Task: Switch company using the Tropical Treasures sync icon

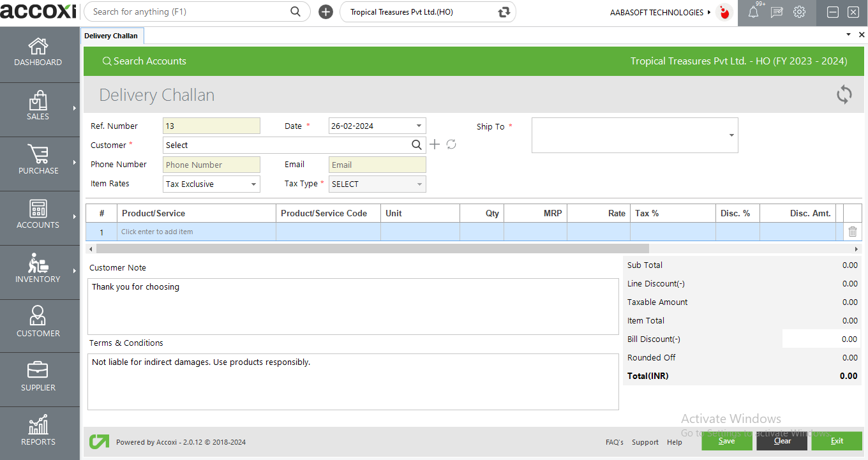Action: 504,12
